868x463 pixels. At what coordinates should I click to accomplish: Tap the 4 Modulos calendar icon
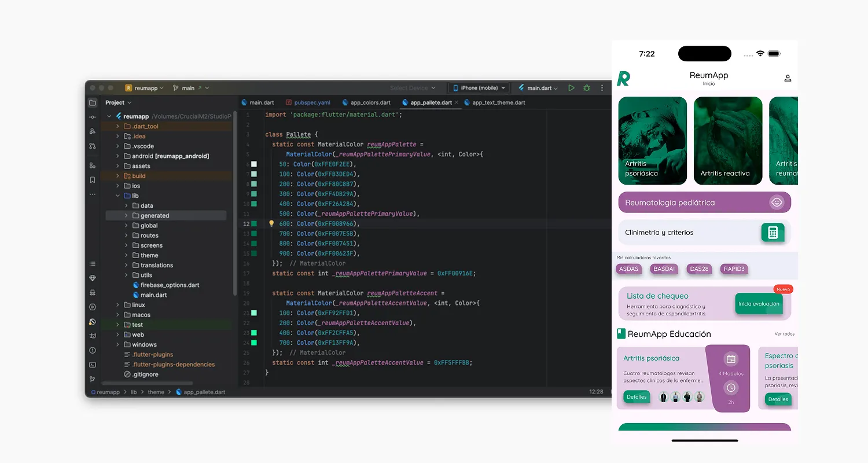click(731, 359)
